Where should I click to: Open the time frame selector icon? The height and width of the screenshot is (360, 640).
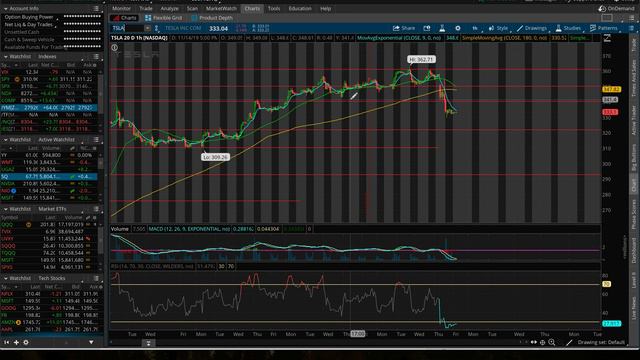pyautogui.click(x=475, y=28)
